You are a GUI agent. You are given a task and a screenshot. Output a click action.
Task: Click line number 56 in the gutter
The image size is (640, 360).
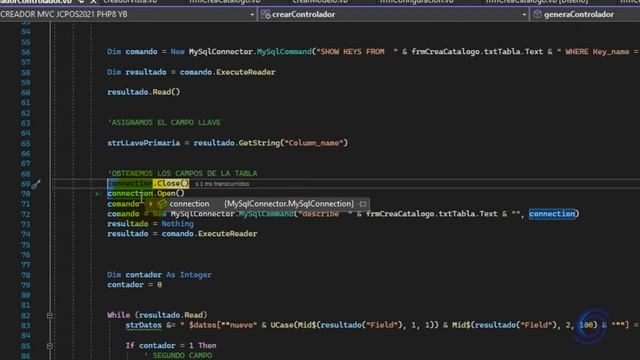26,52
